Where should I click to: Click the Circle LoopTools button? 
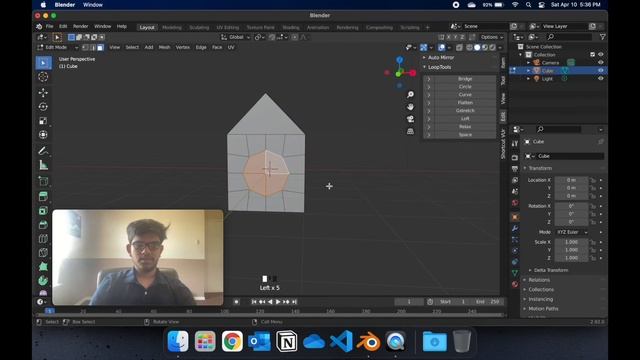pyautogui.click(x=465, y=87)
